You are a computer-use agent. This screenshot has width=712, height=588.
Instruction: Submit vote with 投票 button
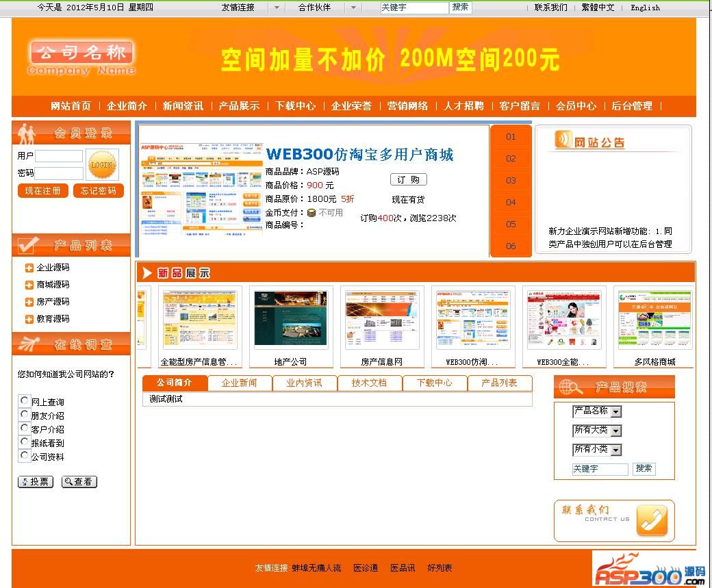[x=36, y=482]
